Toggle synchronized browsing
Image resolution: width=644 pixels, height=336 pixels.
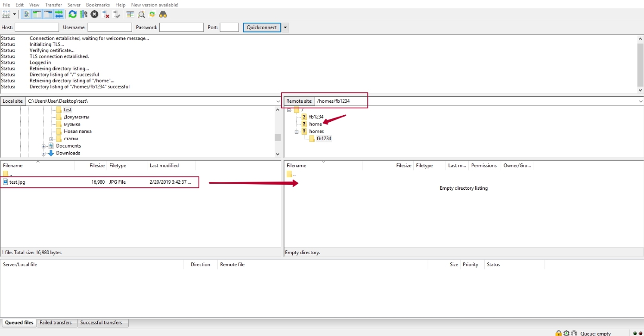coord(152,14)
